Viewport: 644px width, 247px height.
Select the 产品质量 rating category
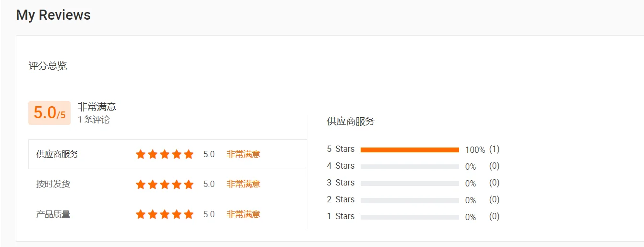(x=53, y=214)
